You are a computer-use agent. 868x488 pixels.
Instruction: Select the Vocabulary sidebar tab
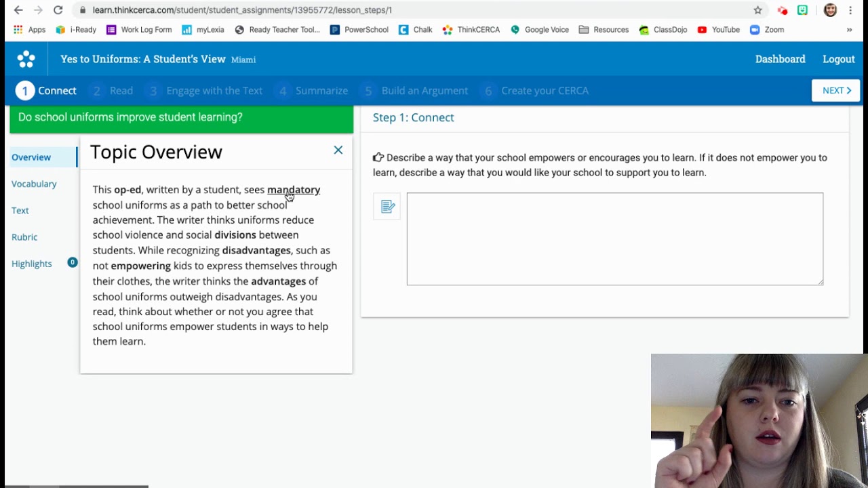coord(34,184)
